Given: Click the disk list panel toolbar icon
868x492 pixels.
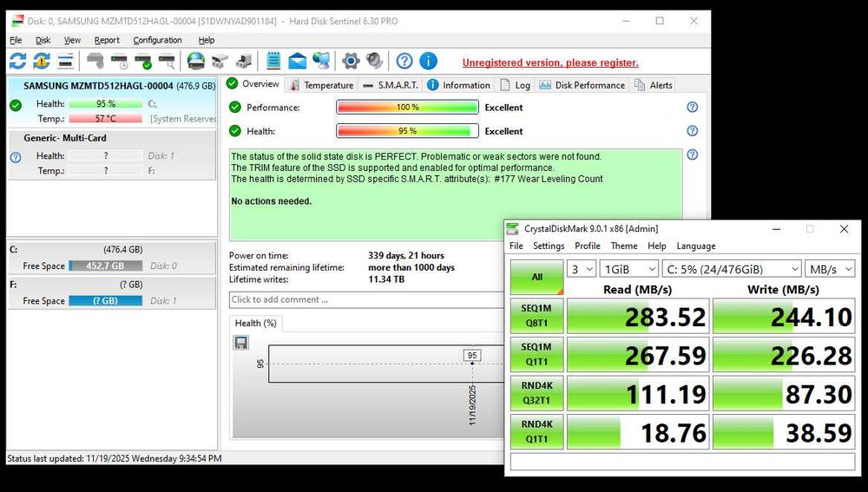Looking at the screenshot, I should 65,61.
